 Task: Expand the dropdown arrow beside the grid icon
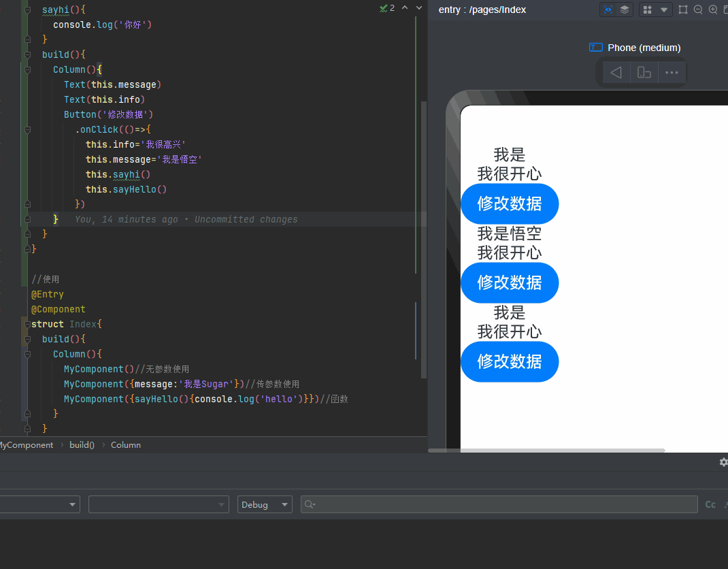coord(664,10)
